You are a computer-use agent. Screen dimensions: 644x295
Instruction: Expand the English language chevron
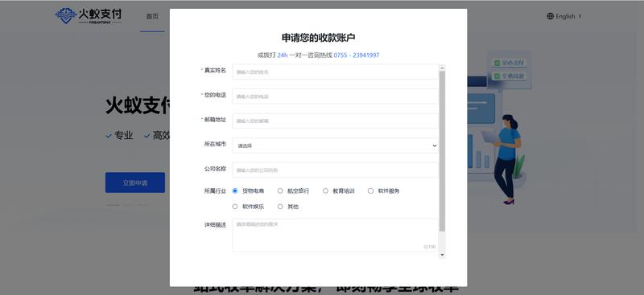point(580,16)
